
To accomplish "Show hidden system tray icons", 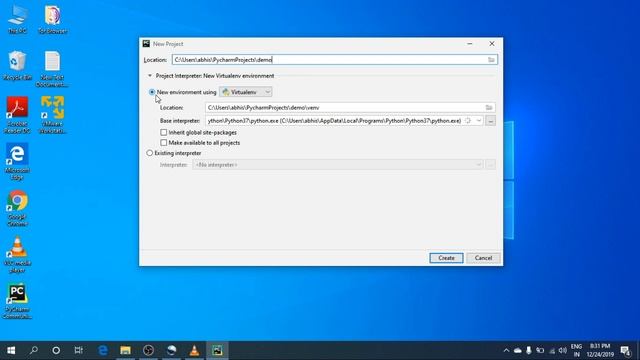I will [507, 350].
